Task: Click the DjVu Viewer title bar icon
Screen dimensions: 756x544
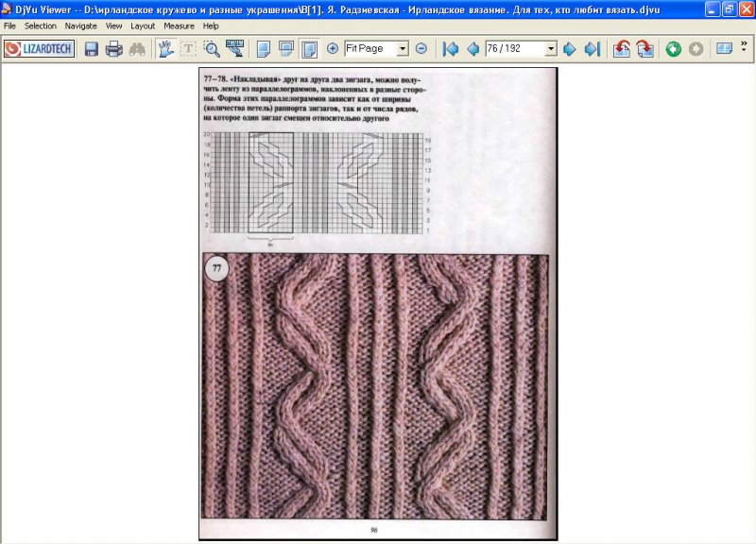Action: click(7, 9)
